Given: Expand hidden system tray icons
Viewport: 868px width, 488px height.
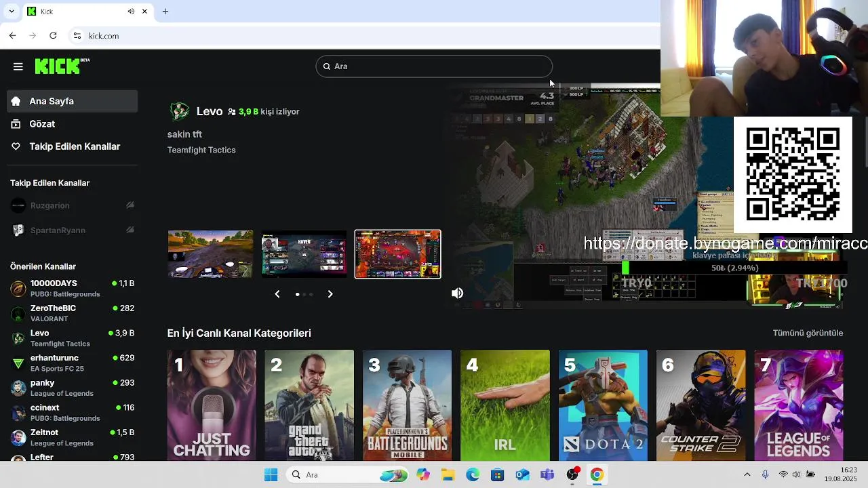Looking at the screenshot, I should (x=747, y=474).
